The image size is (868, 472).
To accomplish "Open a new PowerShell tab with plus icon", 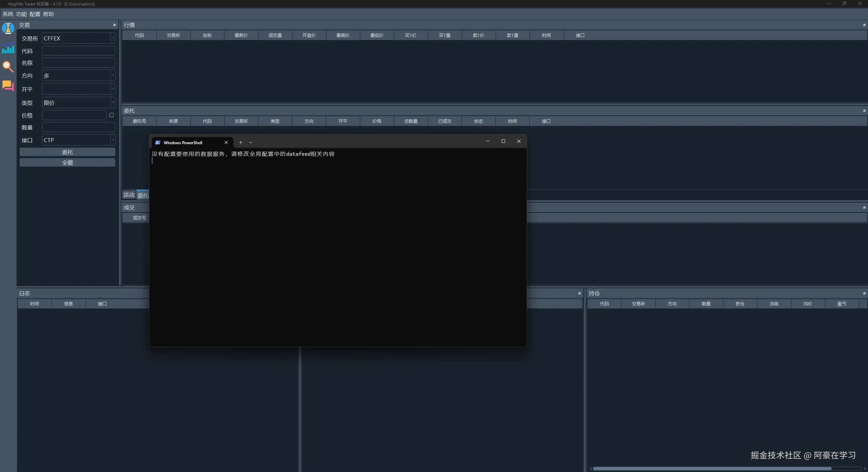I will pyautogui.click(x=240, y=143).
